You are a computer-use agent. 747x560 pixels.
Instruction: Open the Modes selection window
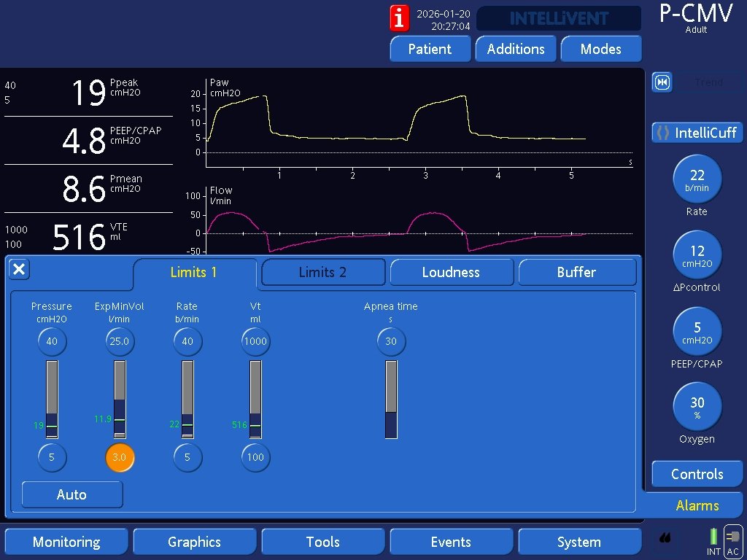pos(600,49)
